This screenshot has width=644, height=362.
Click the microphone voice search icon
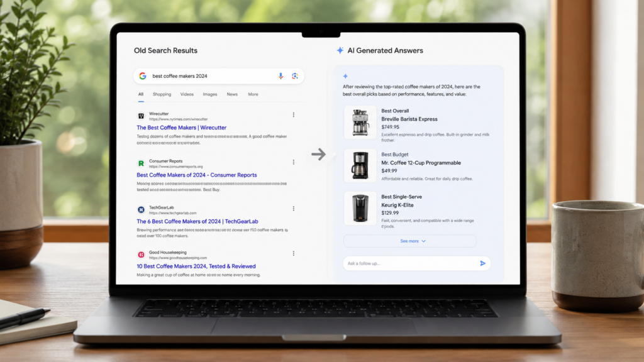tap(281, 76)
